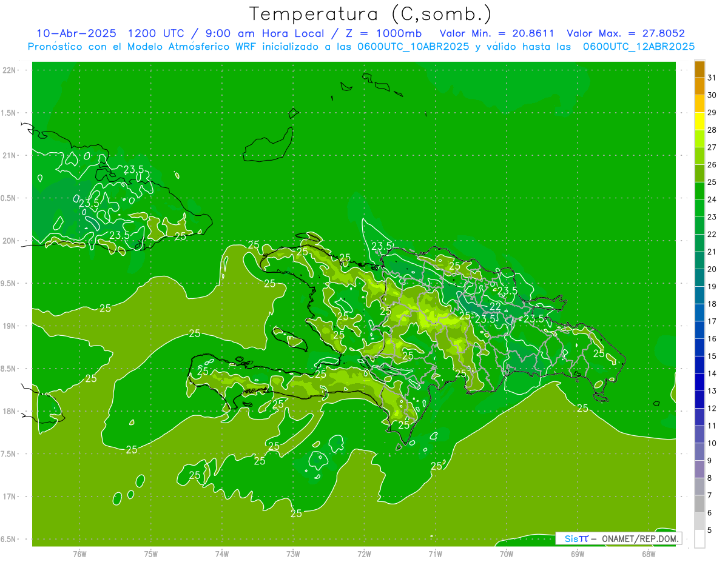Click the dark blue legend swatch between 13 and 14
The height and width of the screenshot is (562, 728).
click(699, 382)
